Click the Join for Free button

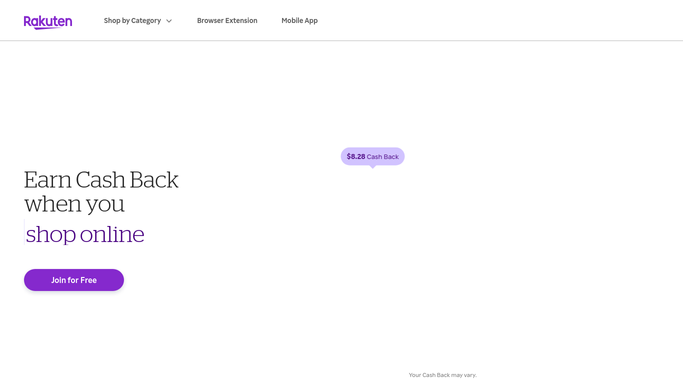74,280
